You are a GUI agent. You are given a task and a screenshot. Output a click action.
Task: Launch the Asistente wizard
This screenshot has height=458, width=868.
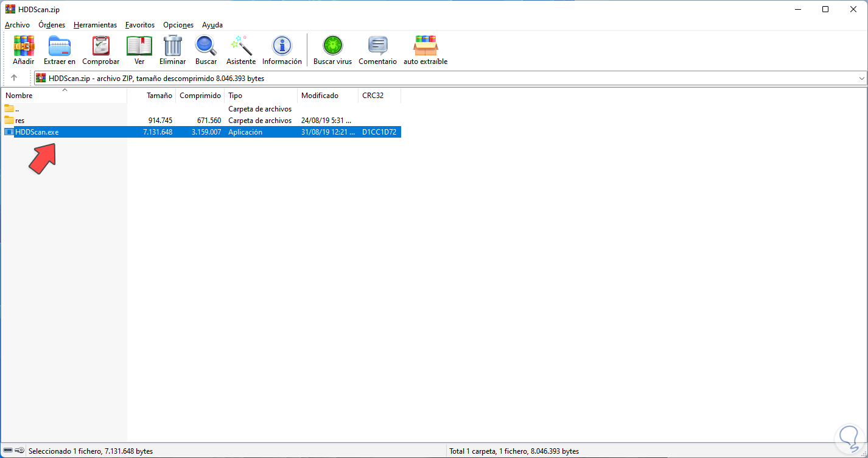tap(241, 50)
